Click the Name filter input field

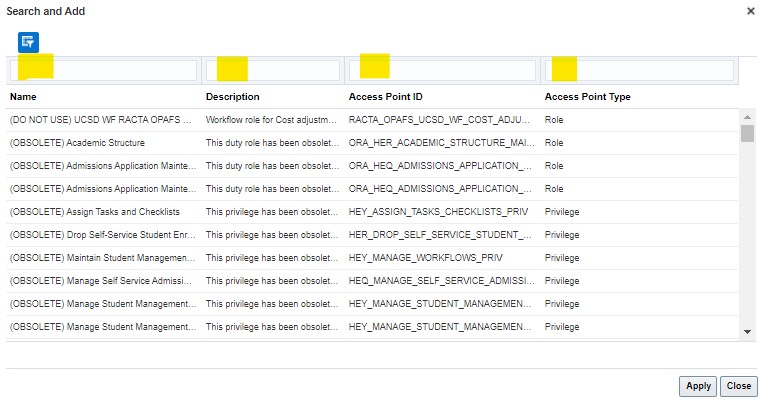point(104,71)
